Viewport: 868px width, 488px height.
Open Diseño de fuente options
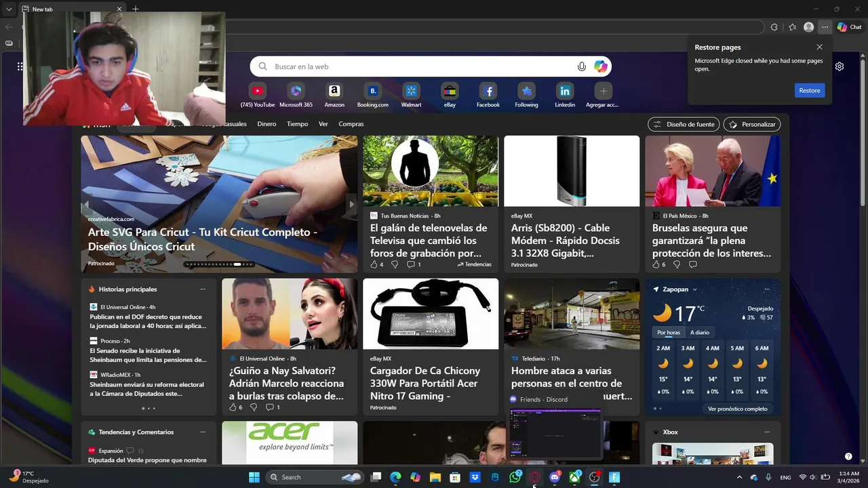click(x=684, y=125)
